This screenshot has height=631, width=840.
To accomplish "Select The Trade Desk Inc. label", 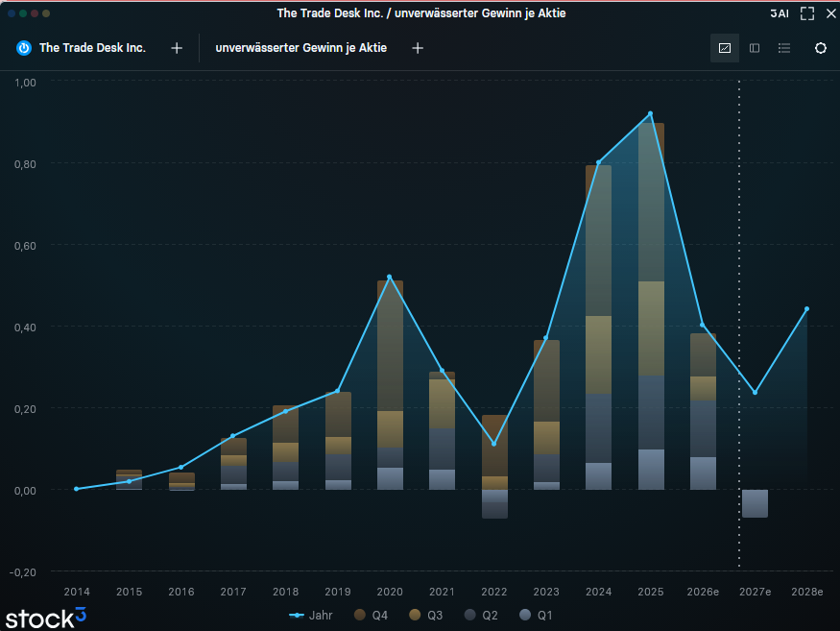I will click(92, 48).
